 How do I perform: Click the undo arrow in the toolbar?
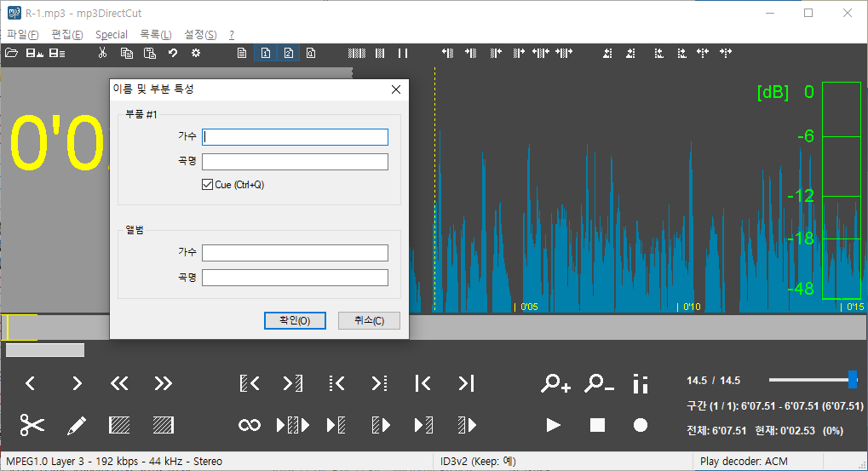point(173,53)
